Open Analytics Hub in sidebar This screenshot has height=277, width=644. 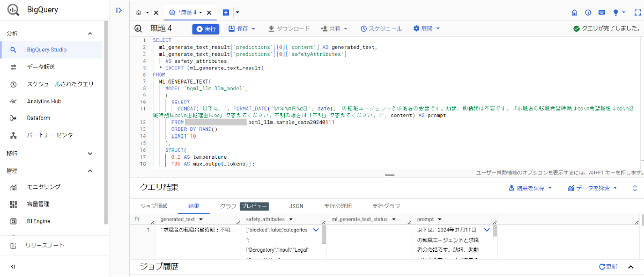click(44, 101)
